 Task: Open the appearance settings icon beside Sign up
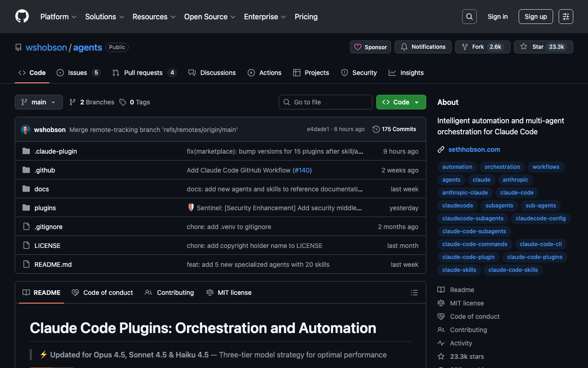click(x=565, y=17)
